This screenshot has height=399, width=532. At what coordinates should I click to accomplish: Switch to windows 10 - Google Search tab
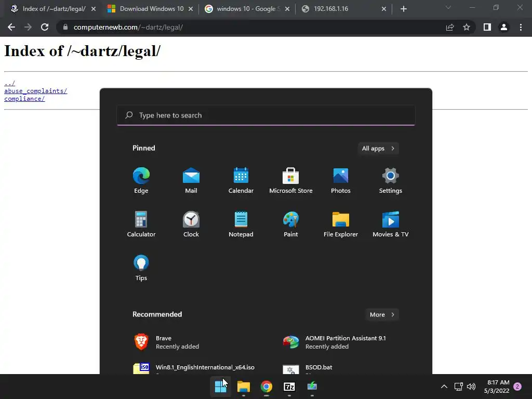pos(248,9)
